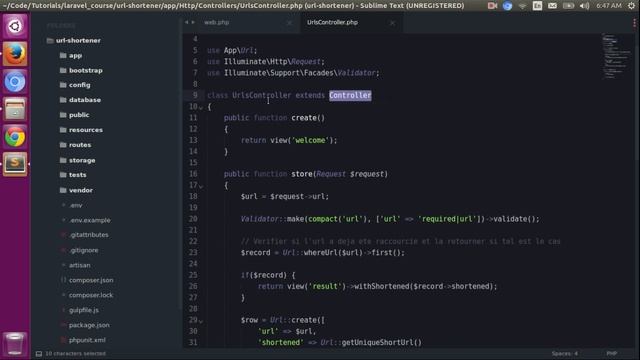Close the web.php tab
640x360 pixels.
(289, 23)
